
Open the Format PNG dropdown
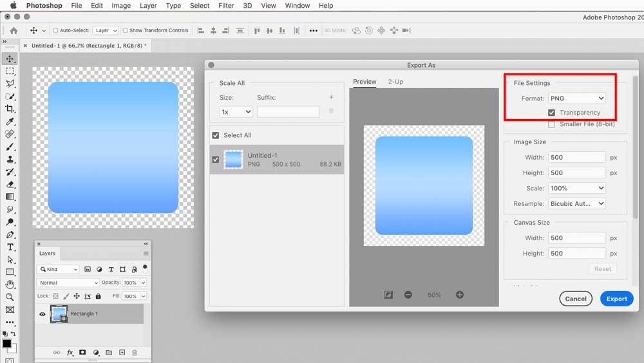[x=576, y=98]
